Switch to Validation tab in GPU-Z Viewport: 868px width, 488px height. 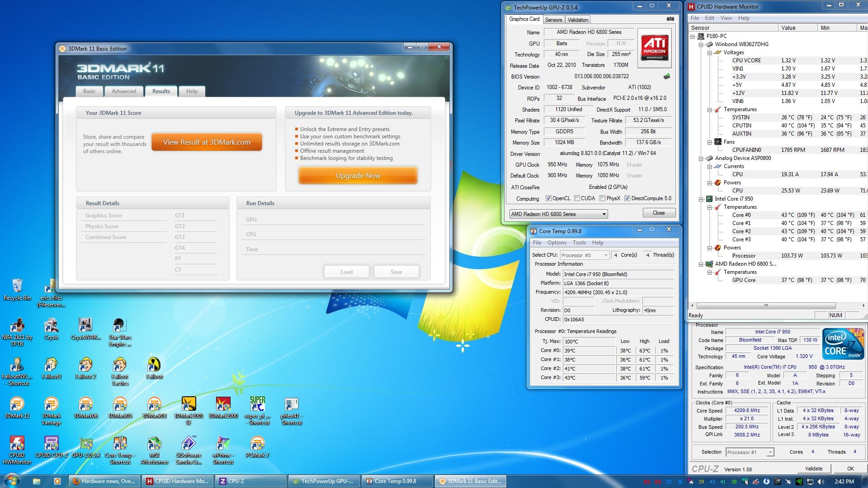(x=578, y=20)
